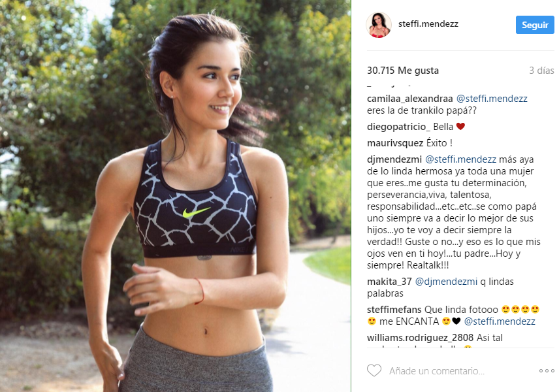Click the post photo of the running woman
Viewport: 559px width, 392px height.
coord(176,196)
